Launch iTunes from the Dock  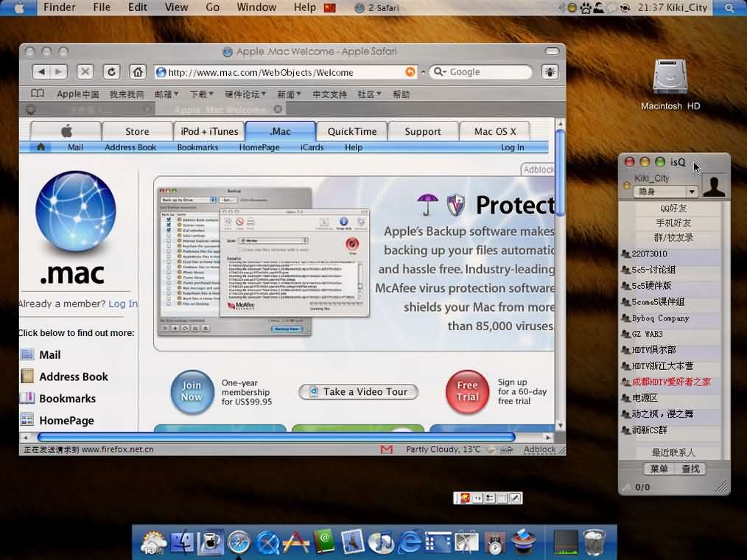[x=381, y=542]
